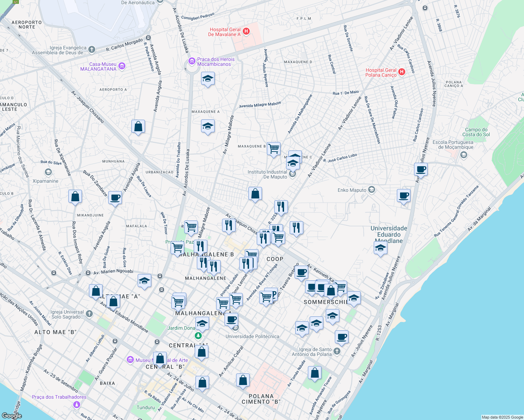Click the Casa-Museu Malangatana museum icon

[x=122, y=66]
